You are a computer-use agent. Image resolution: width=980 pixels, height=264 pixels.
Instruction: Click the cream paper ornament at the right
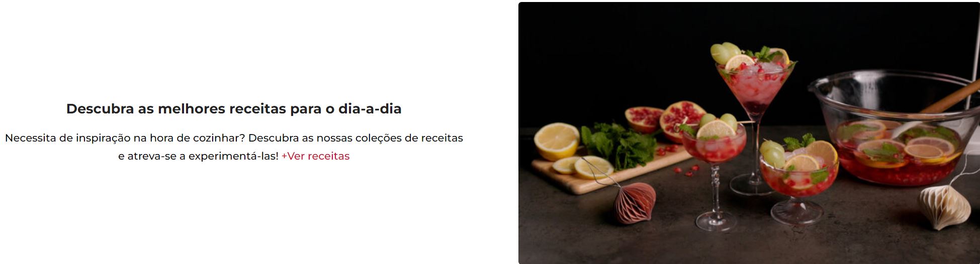tap(945, 207)
